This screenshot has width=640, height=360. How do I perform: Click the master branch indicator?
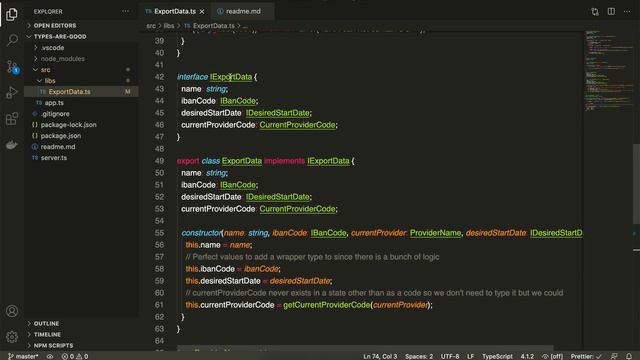[23, 356]
